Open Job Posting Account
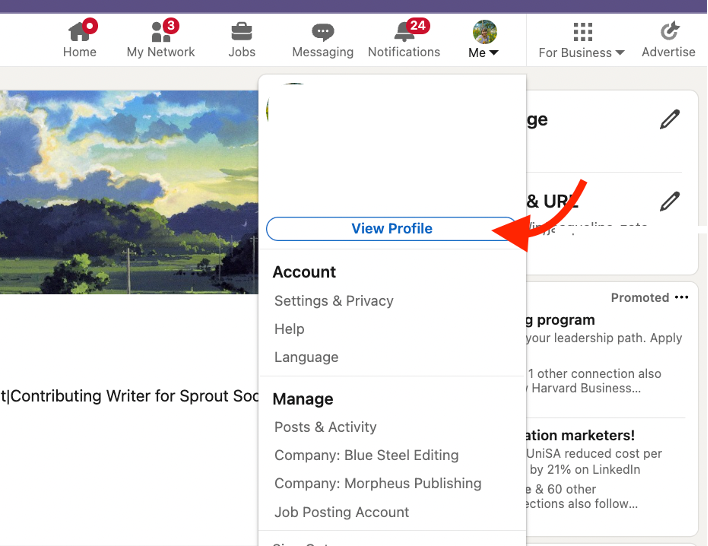This screenshot has height=546, width=708. tap(341, 512)
